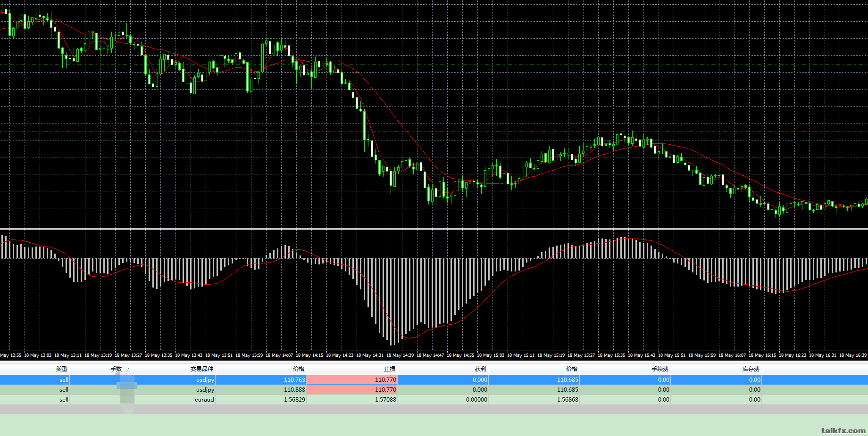The width and height of the screenshot is (868, 436).
Task: Click the 价格 header beside 手续费
Action: 572,369
